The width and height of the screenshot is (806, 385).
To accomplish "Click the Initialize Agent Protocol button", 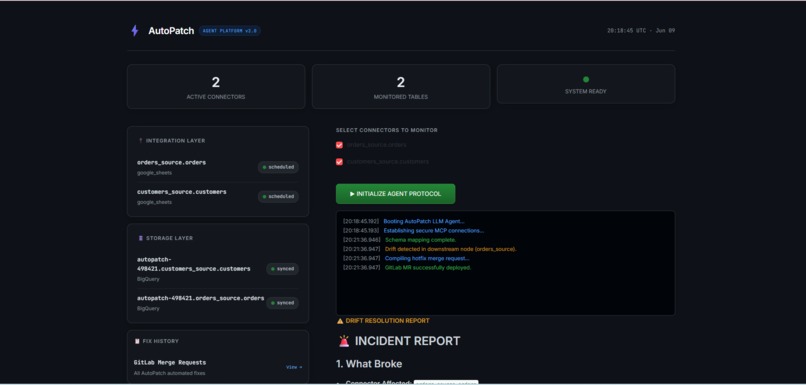I will [395, 194].
